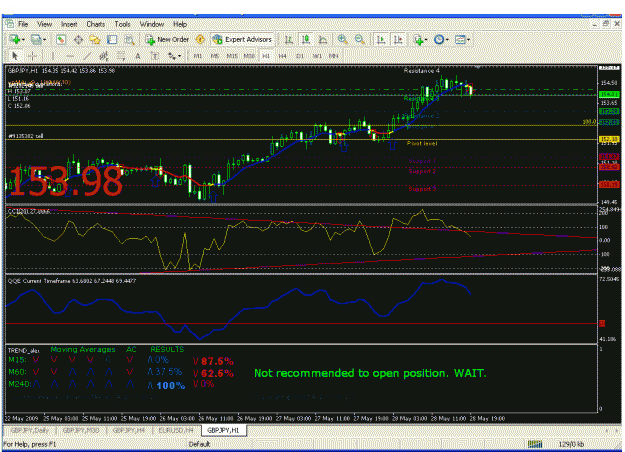Open the arrows objects dropdown
The image size is (625, 452).
coord(174,56)
